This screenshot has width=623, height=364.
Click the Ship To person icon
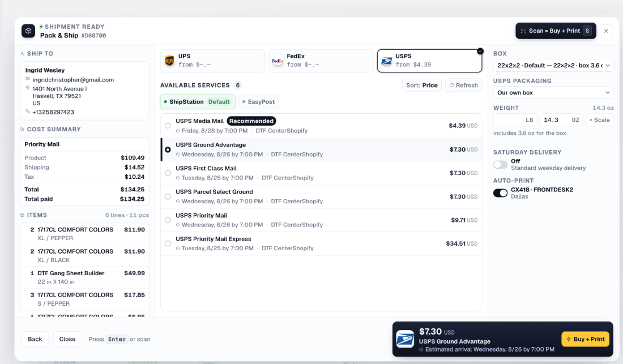[x=22, y=54]
